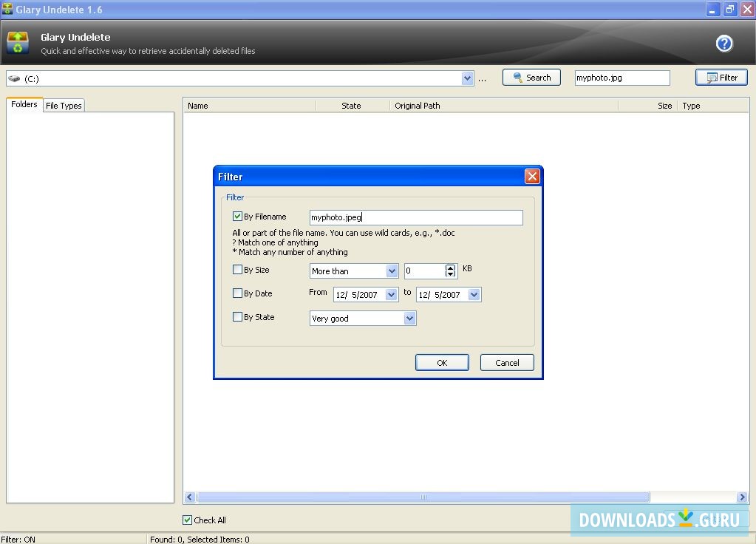The height and width of the screenshot is (544, 756).
Task: Click the application icon in the title bar
Action: (x=7, y=9)
